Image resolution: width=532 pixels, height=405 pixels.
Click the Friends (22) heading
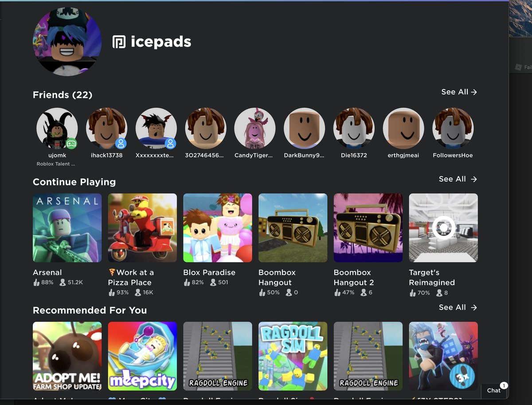pos(63,95)
